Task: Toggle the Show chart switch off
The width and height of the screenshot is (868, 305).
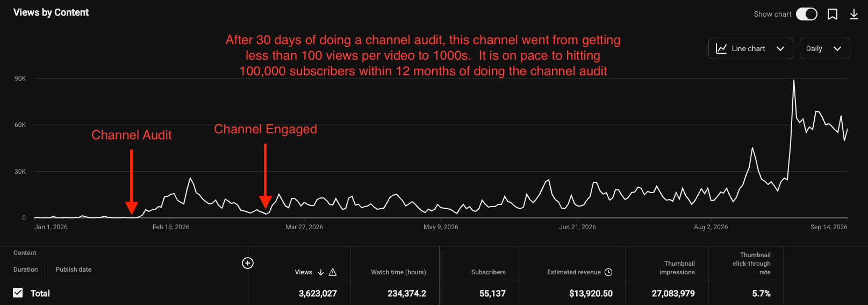Action: click(x=806, y=14)
